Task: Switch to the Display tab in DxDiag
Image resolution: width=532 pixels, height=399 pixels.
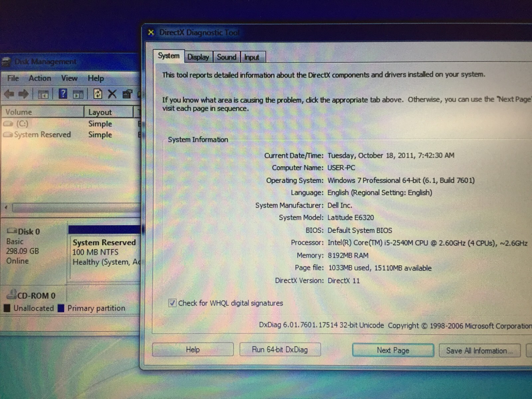Action: [x=198, y=57]
